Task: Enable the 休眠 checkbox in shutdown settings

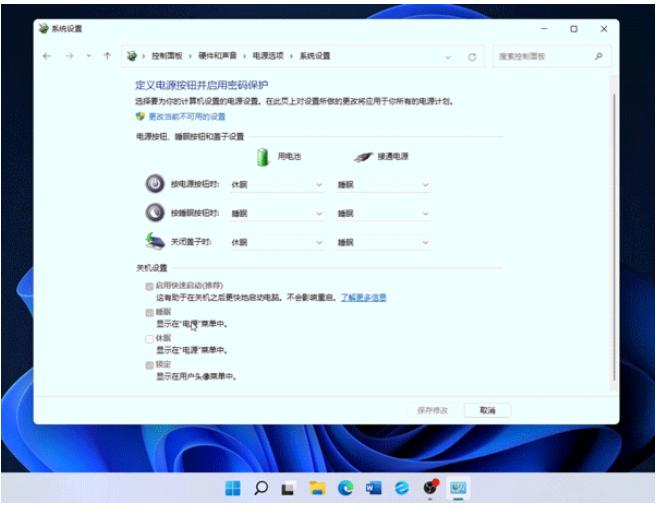Action: pyautogui.click(x=150, y=339)
